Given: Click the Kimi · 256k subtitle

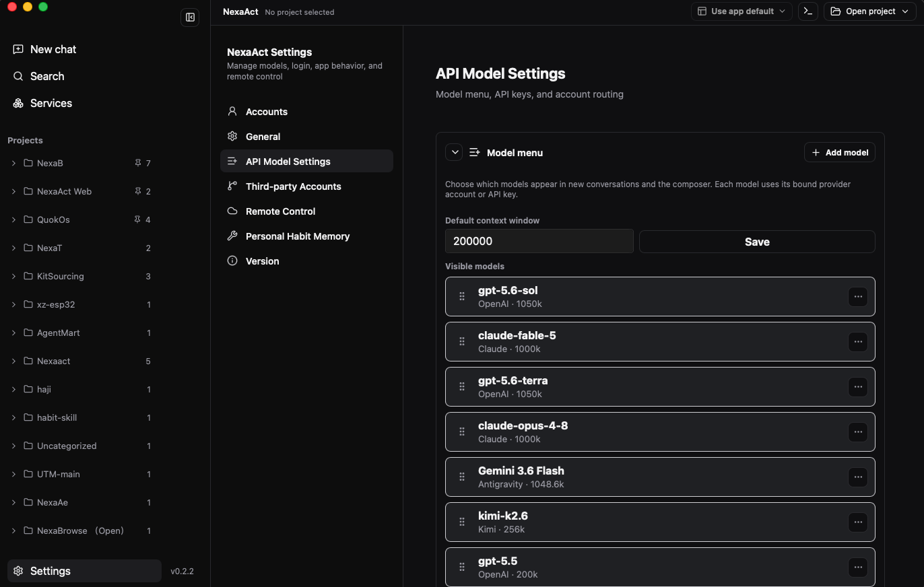Looking at the screenshot, I should pos(501,529).
